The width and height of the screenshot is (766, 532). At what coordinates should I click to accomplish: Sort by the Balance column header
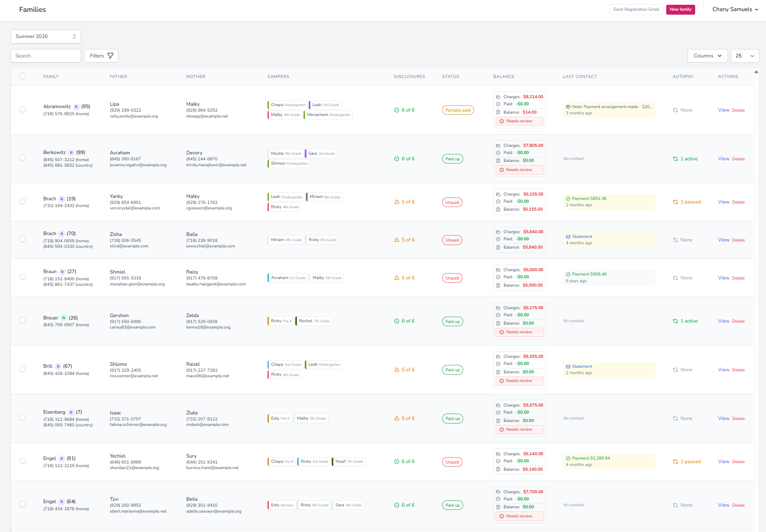(x=504, y=76)
